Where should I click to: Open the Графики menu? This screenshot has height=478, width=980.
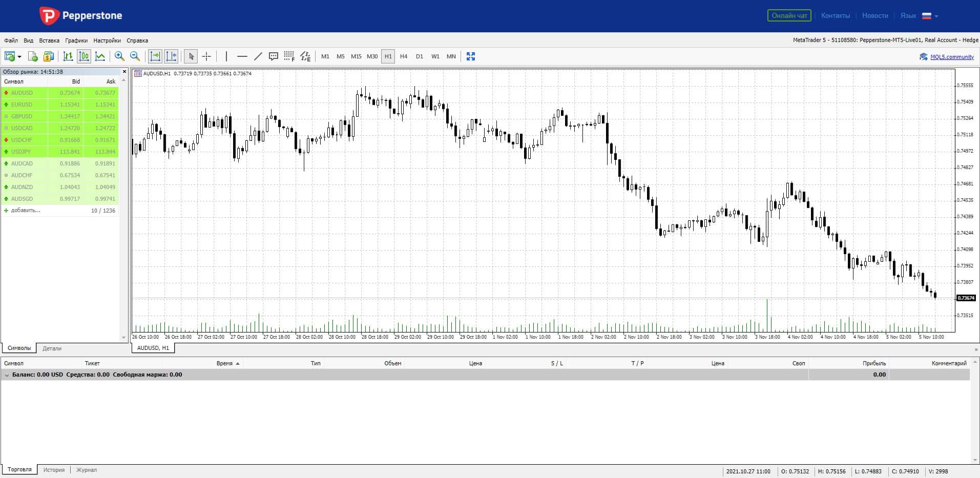coord(76,40)
